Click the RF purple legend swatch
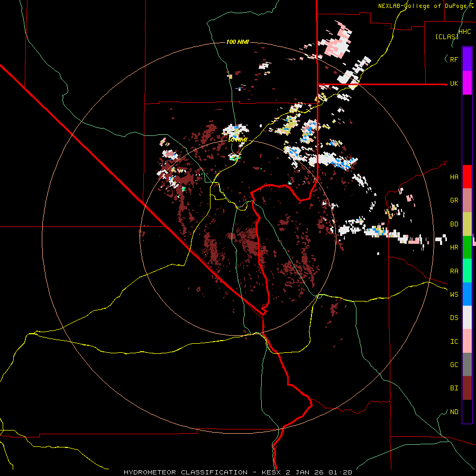This screenshot has width=476, height=476. click(x=467, y=59)
